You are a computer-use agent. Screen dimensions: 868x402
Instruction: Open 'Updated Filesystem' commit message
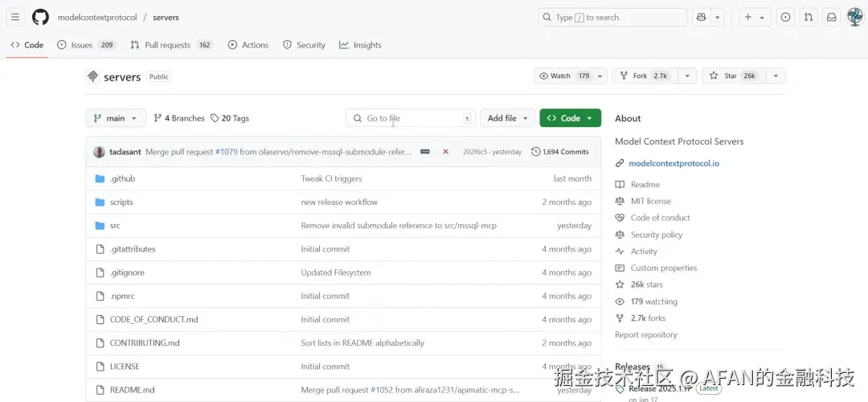pyautogui.click(x=336, y=273)
